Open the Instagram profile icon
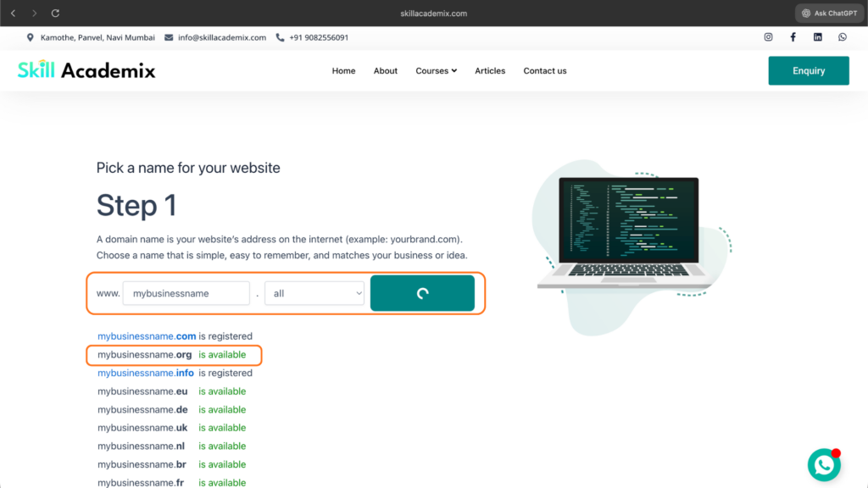The image size is (868, 488). coord(769,37)
